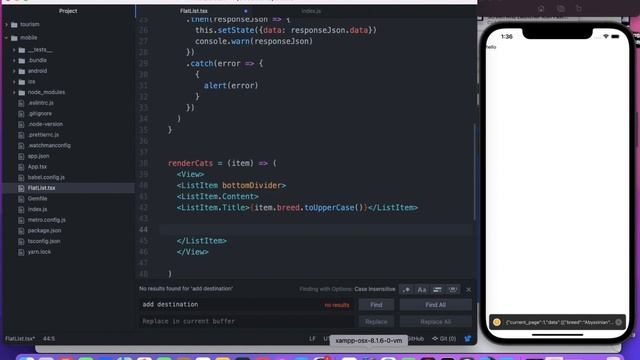Focus the Replace in current buffer field

coord(246,321)
